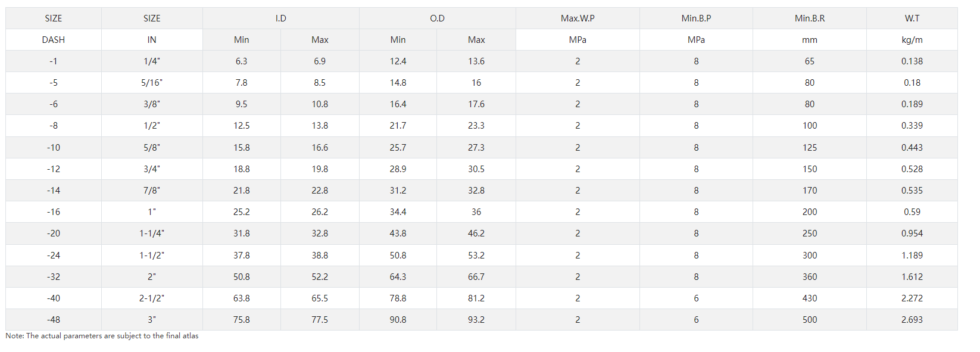Select the kg/m unit cell
The height and width of the screenshot is (352, 980).
pyautogui.click(x=912, y=40)
